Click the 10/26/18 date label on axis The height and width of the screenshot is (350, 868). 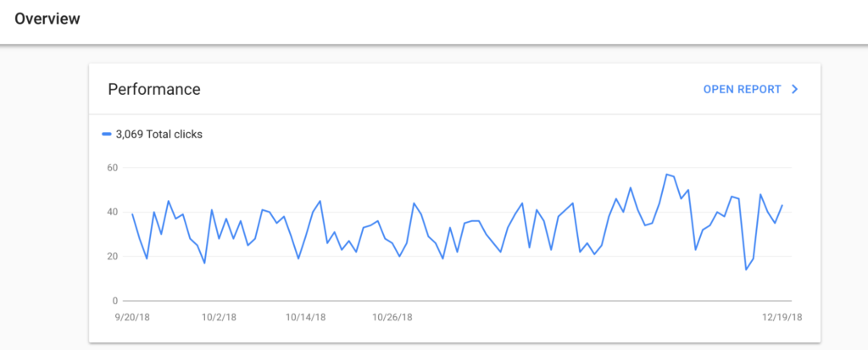pos(392,317)
